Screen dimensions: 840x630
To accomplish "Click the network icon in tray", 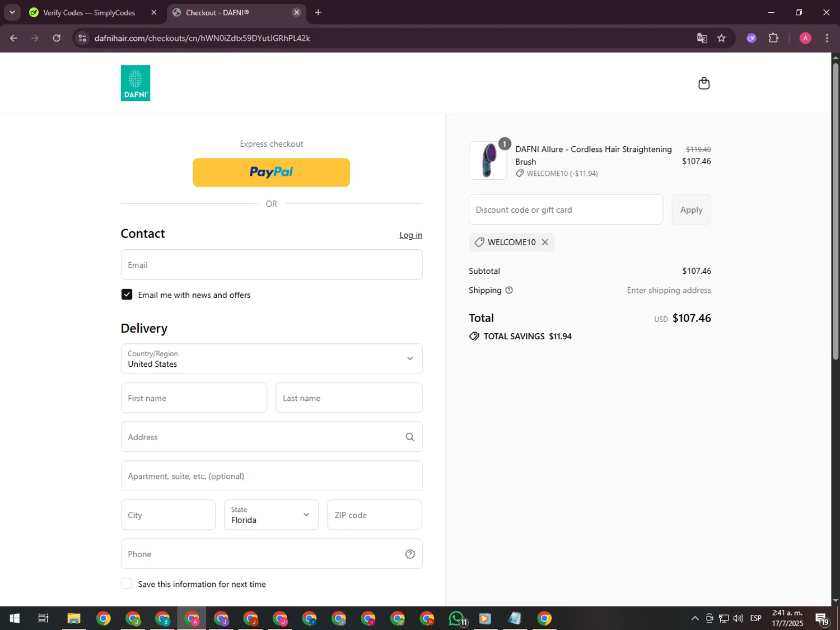I will point(724,618).
